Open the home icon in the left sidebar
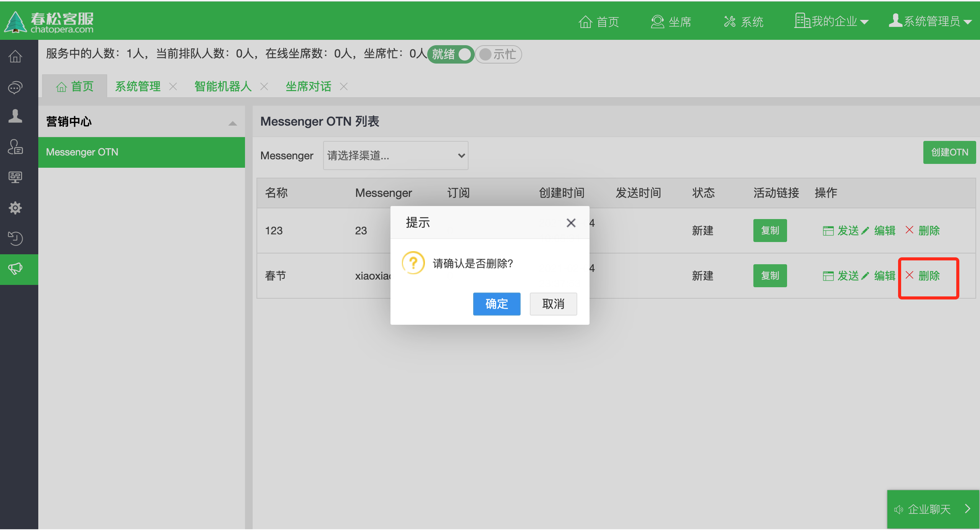Viewport: 980px width, 530px height. pos(15,57)
